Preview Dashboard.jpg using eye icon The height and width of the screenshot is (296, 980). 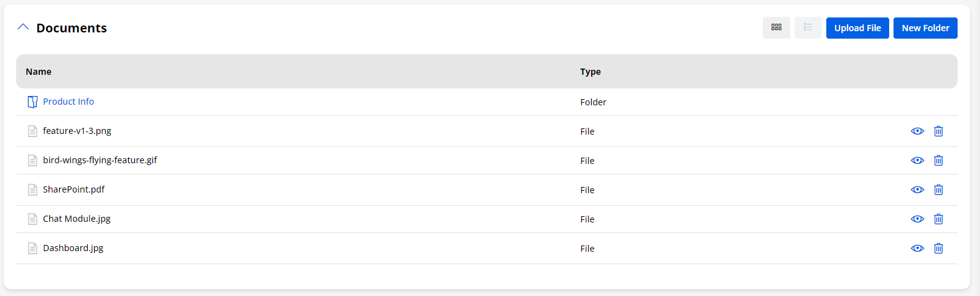(917, 248)
